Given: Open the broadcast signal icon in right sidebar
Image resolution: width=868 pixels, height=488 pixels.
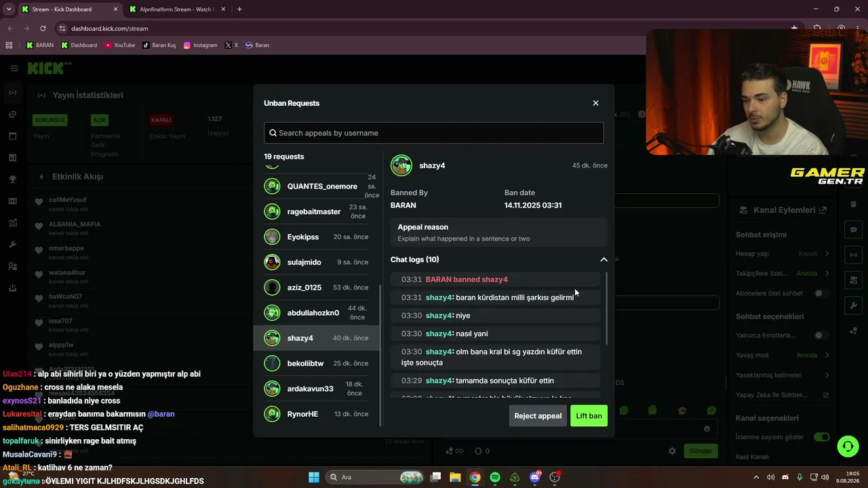Looking at the screenshot, I should click(853, 255).
